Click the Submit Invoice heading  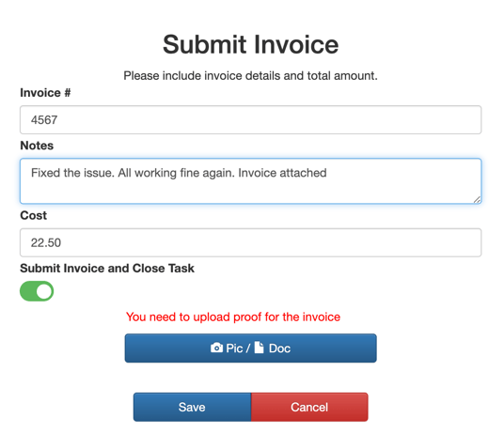tap(251, 44)
